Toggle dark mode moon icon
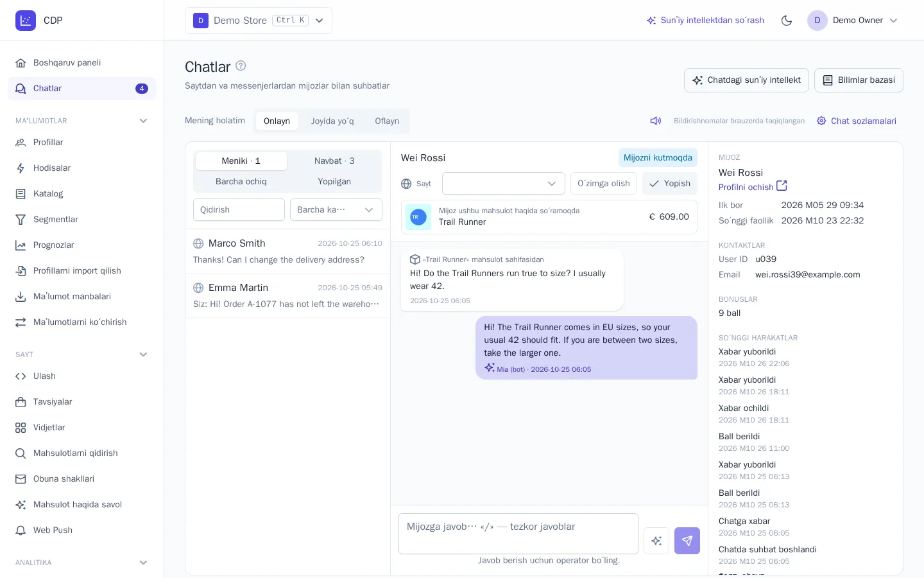Image resolution: width=924 pixels, height=578 pixels. click(x=787, y=21)
